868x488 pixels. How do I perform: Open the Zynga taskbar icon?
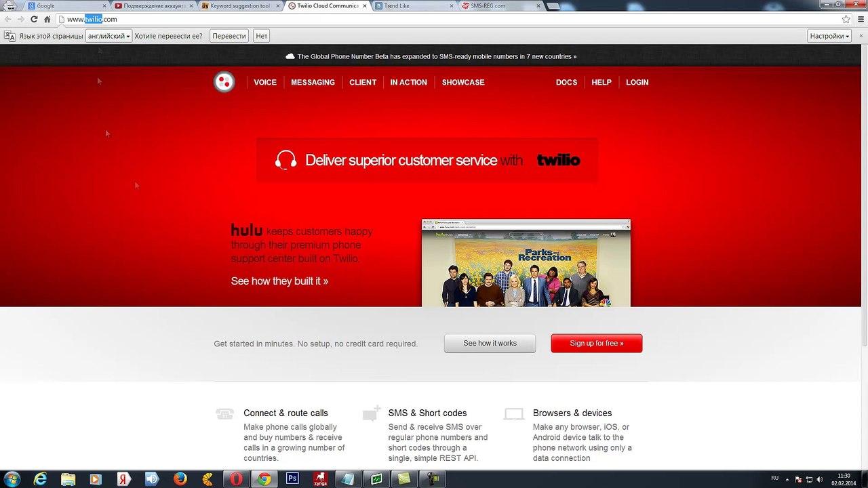coord(320,479)
